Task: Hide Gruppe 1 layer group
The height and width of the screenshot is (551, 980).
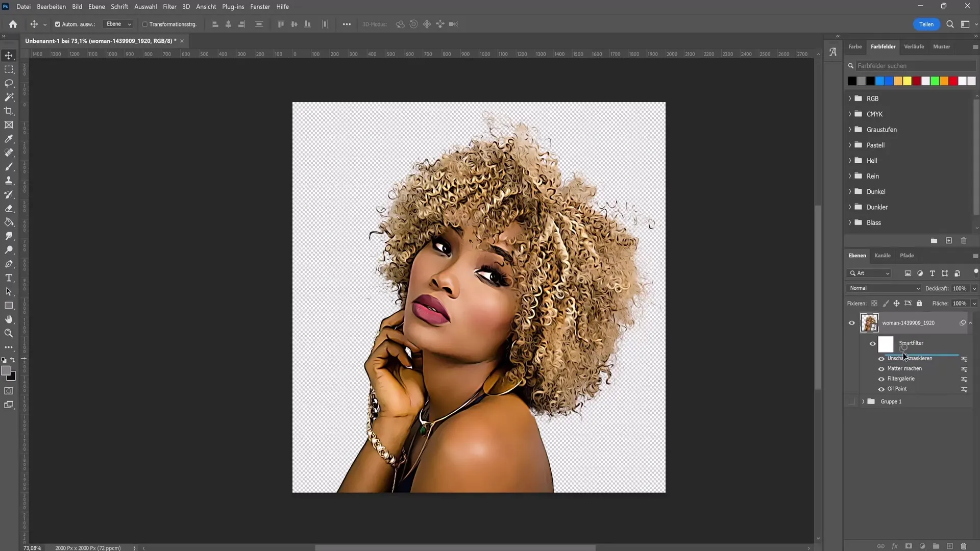Action: [851, 401]
